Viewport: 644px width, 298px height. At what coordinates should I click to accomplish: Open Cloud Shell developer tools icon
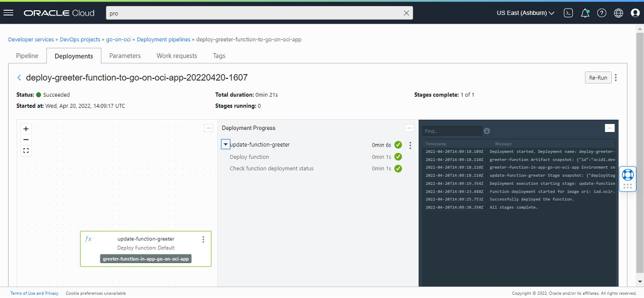[x=568, y=13]
